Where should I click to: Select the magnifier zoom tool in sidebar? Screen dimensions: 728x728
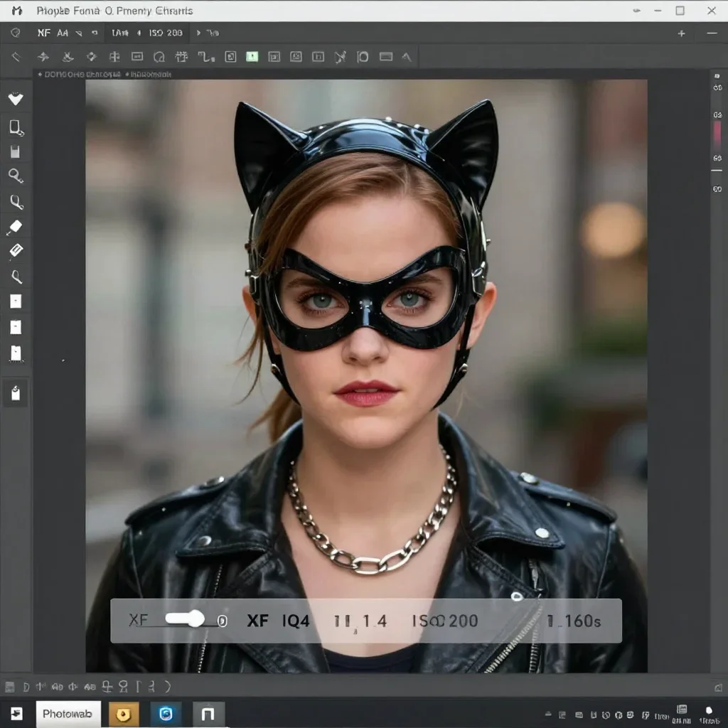pos(16,176)
